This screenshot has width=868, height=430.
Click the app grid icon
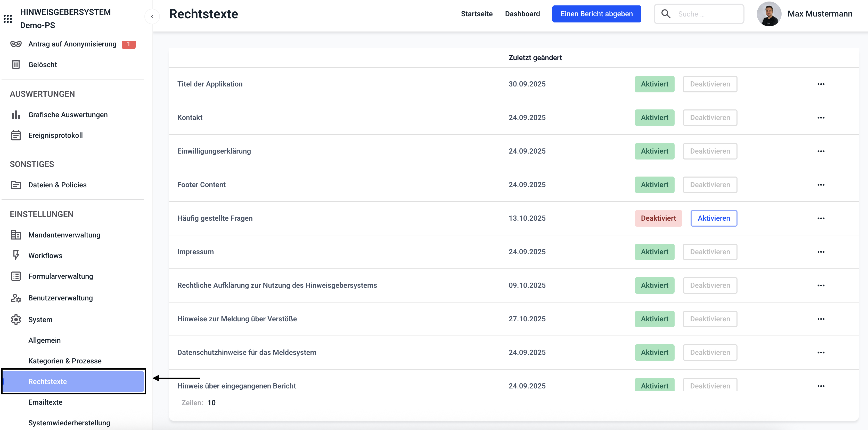[8, 19]
